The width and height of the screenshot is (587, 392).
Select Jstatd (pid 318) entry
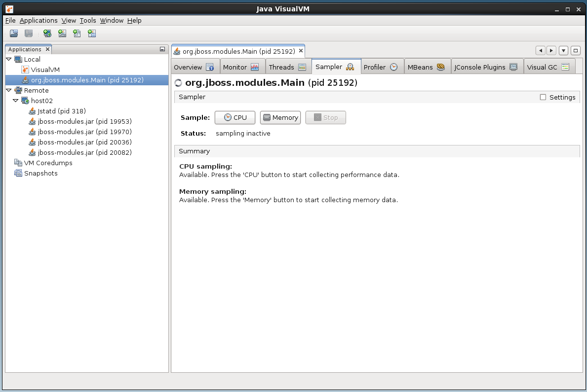(62, 111)
